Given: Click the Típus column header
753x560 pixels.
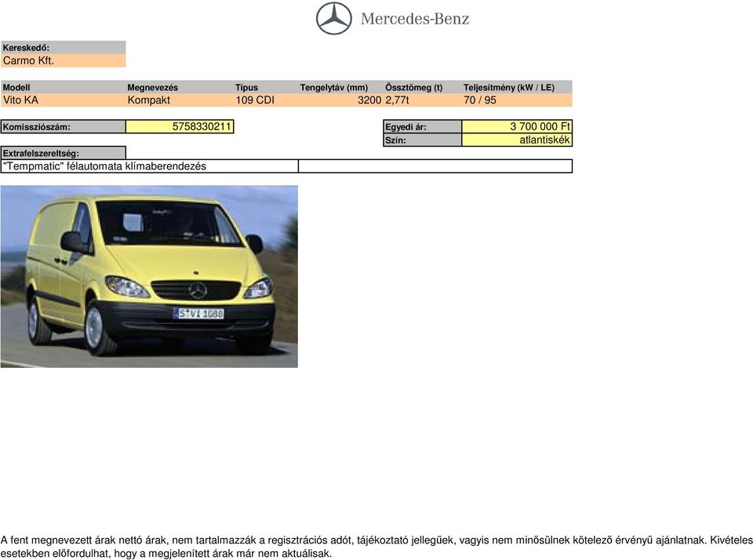Looking at the screenshot, I should tap(246, 87).
